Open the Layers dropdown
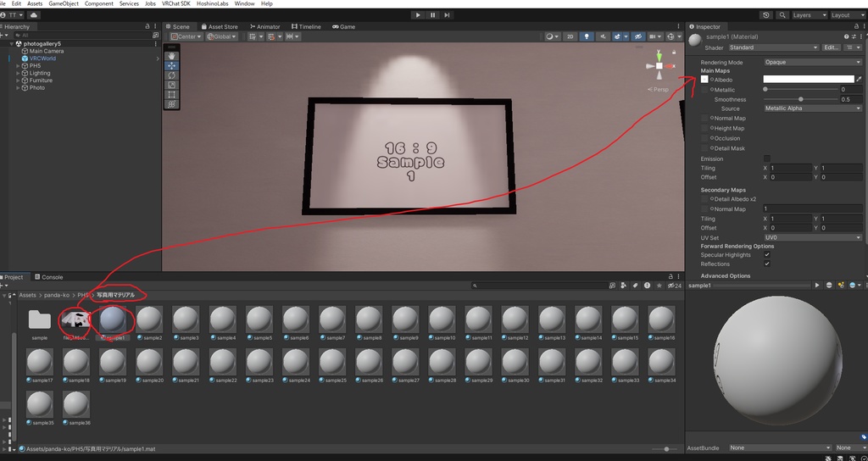The width and height of the screenshot is (868, 461). (810, 15)
